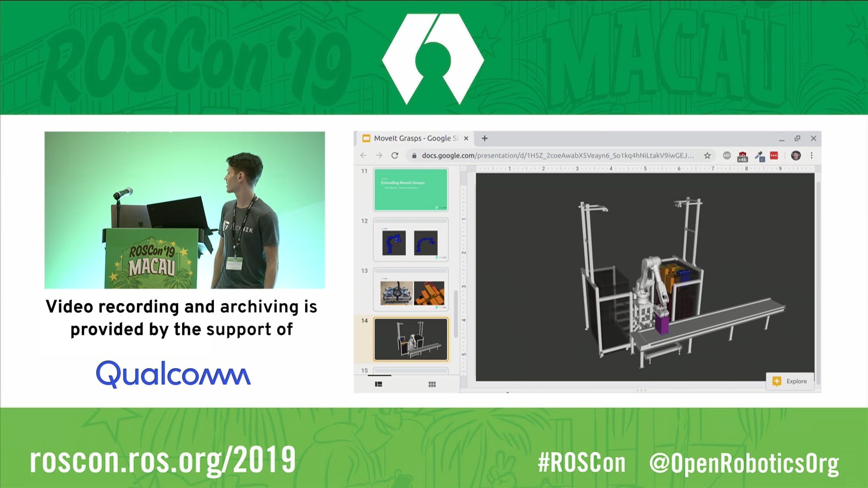Select slide 12 thumbnail with blue robots
Image resolution: width=868 pixels, height=488 pixels.
pyautogui.click(x=411, y=239)
